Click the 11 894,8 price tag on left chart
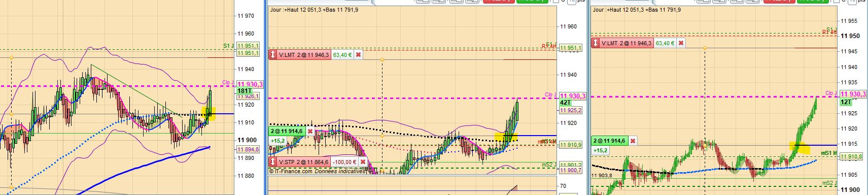Screen dimensions: 868x195 point(249,149)
